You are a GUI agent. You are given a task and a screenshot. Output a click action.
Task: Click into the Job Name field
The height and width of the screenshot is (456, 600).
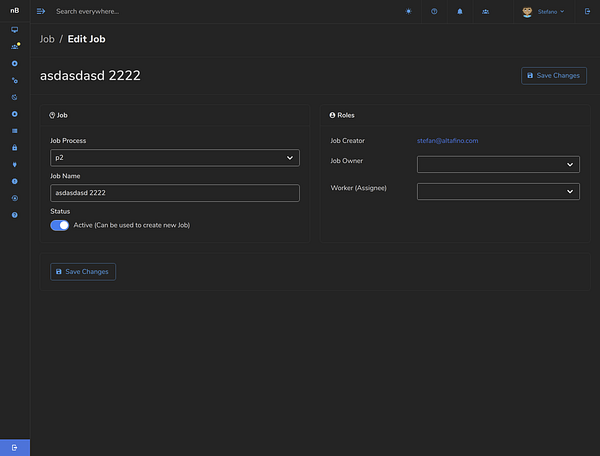[x=175, y=193]
